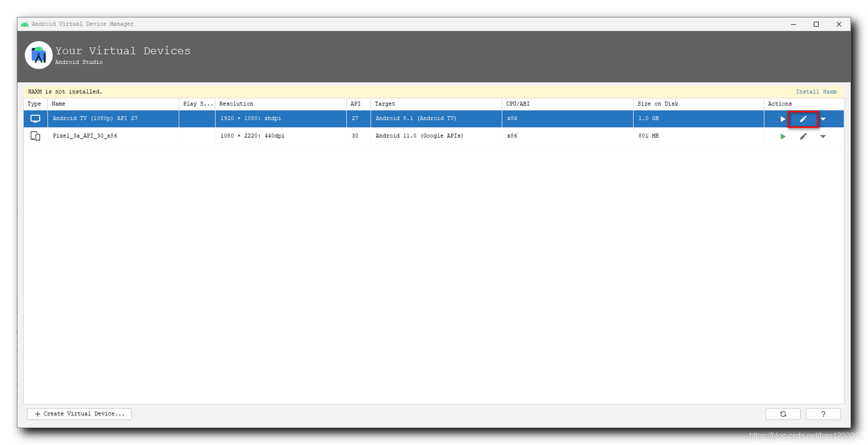
Task: Sort by the Play Store column header
Action: (x=197, y=104)
